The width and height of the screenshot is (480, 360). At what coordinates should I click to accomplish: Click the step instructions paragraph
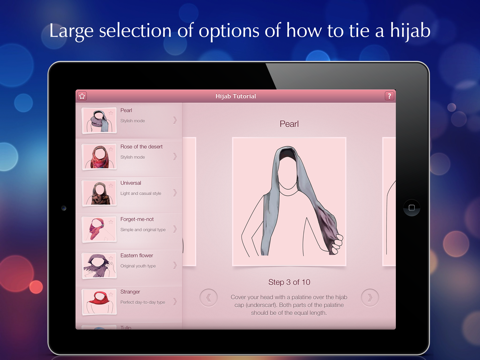click(x=289, y=305)
